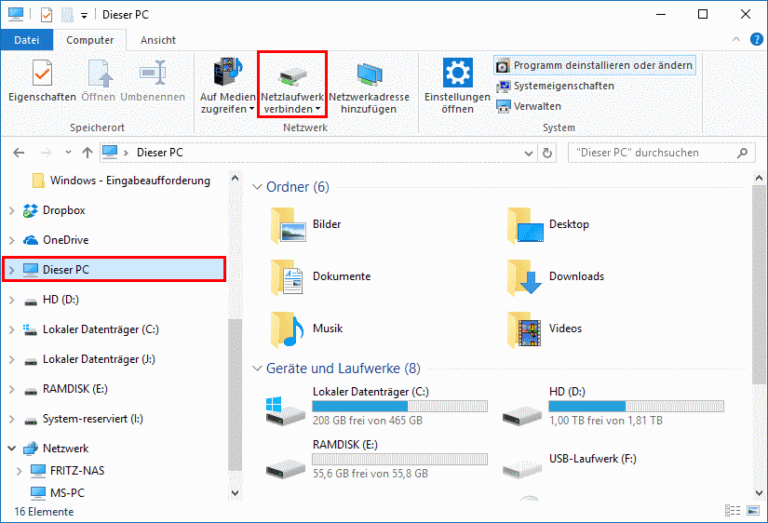Viewport: 768px width, 523px height.
Task: Click Programm deinstallieren oder ändern
Action: tap(594, 65)
